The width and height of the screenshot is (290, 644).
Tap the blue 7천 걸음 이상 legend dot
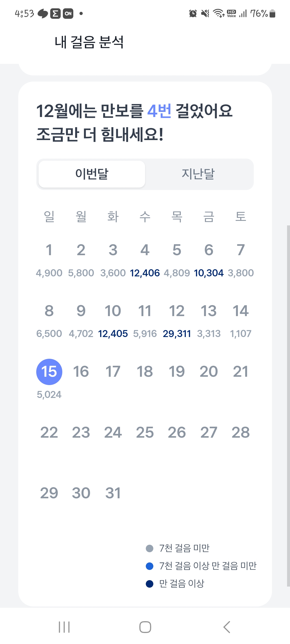click(150, 566)
